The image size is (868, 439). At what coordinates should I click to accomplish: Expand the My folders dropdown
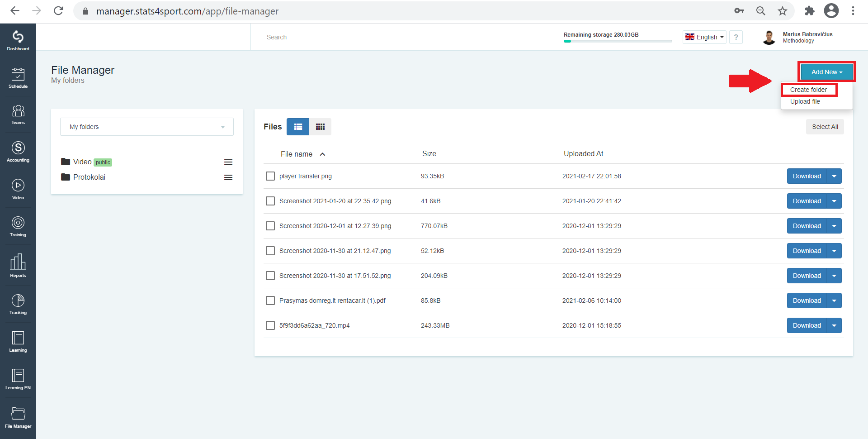147,127
